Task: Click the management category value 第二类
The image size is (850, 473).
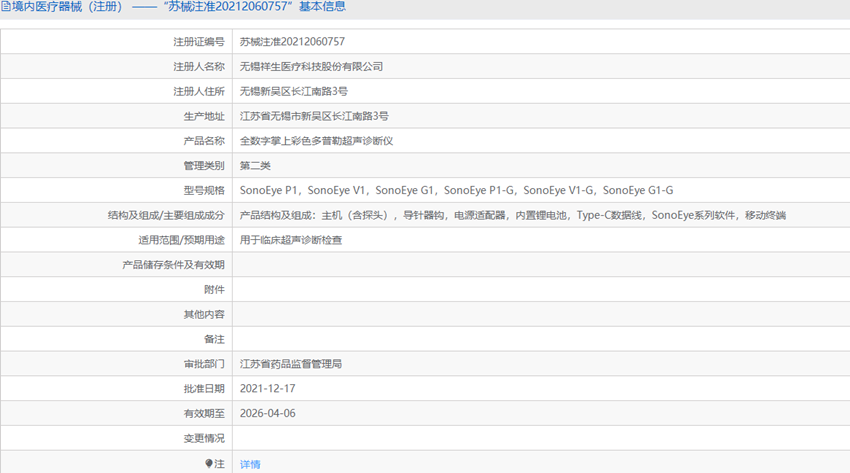Action: click(x=255, y=166)
